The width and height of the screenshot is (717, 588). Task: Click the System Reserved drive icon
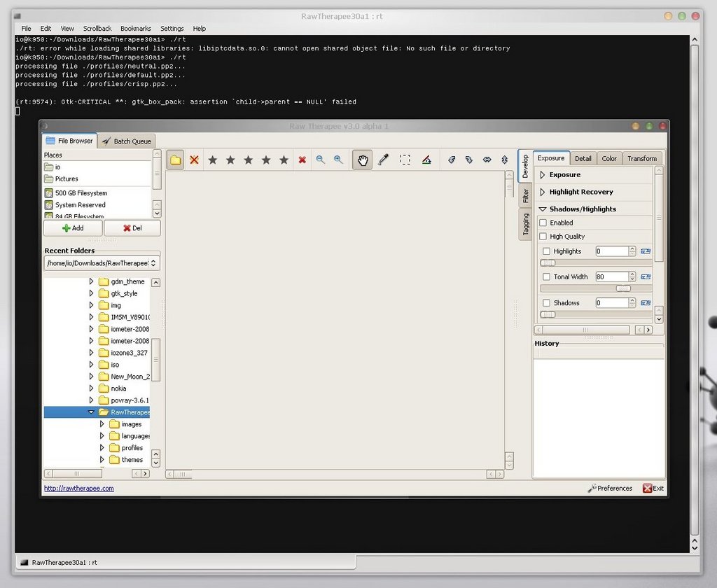[x=48, y=205]
